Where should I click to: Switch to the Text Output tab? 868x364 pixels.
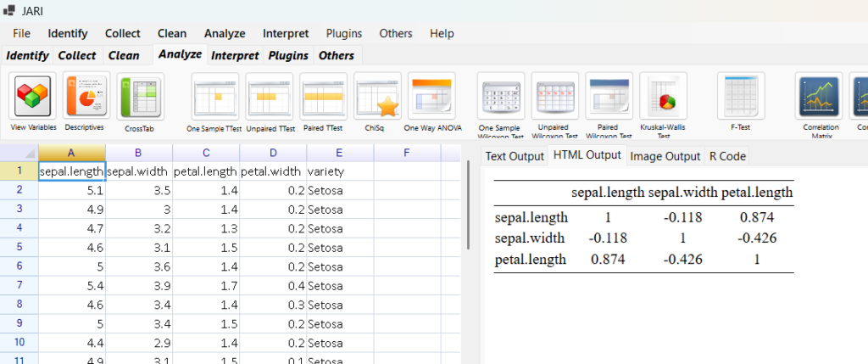point(515,156)
